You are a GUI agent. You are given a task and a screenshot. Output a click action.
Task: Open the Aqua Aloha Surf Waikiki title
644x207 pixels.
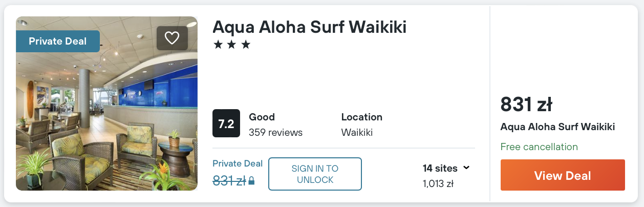pyautogui.click(x=309, y=27)
